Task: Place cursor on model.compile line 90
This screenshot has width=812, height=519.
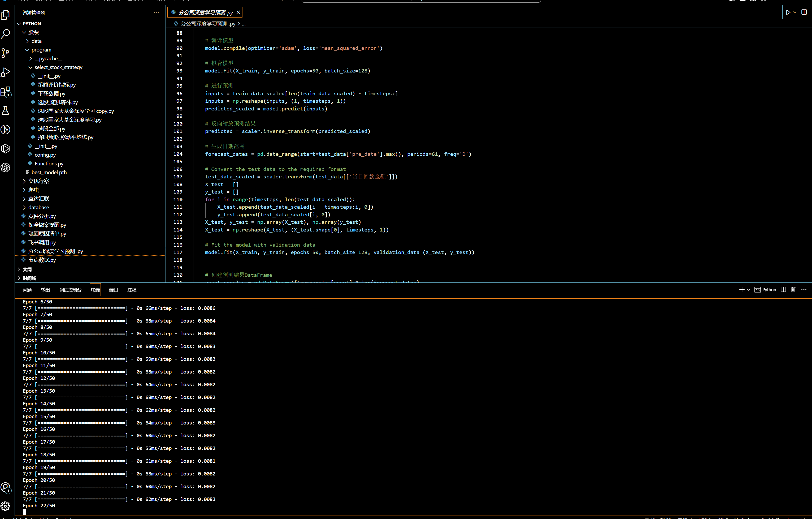Action: click(294, 48)
